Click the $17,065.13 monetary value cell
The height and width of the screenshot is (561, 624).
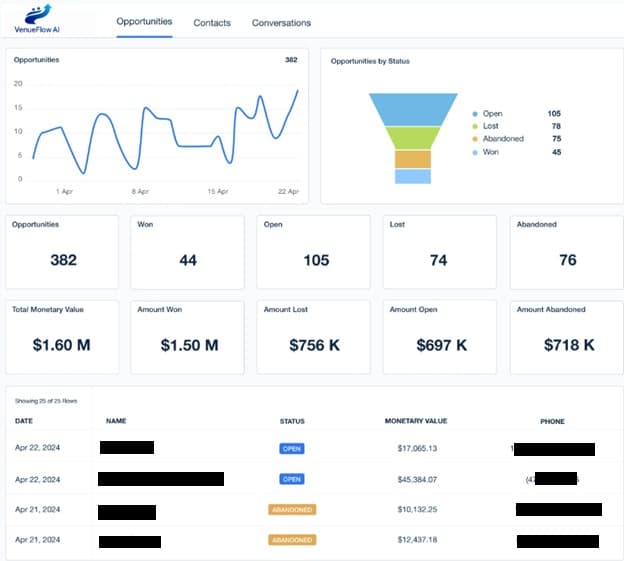[417, 448]
